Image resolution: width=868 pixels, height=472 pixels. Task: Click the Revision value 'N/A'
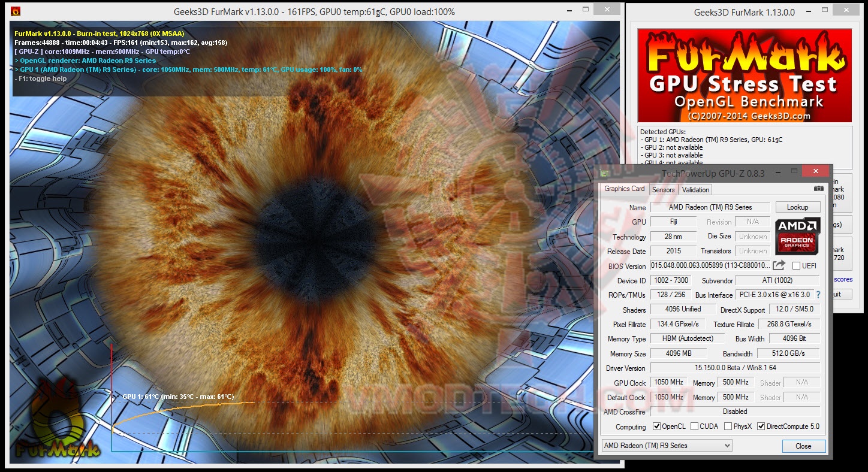[753, 222]
